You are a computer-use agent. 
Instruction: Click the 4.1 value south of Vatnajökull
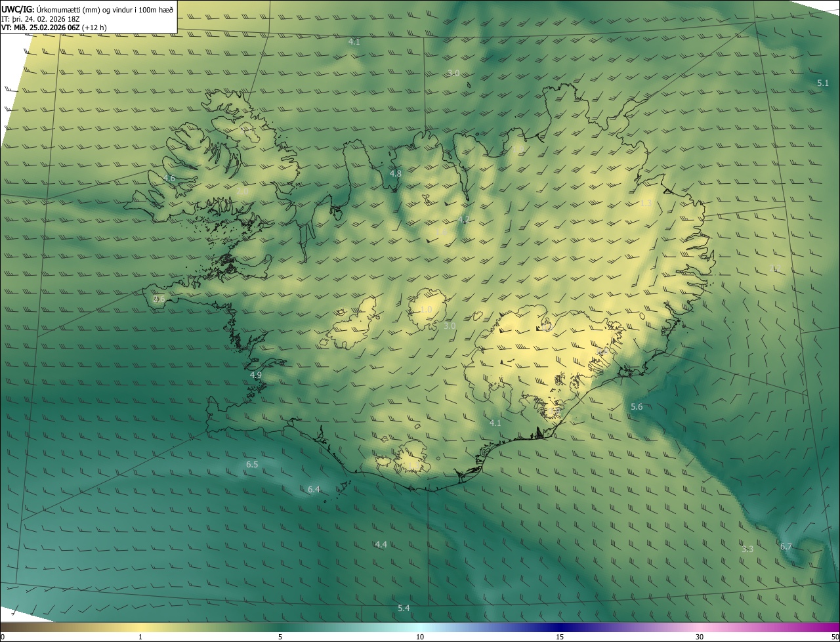495,423
